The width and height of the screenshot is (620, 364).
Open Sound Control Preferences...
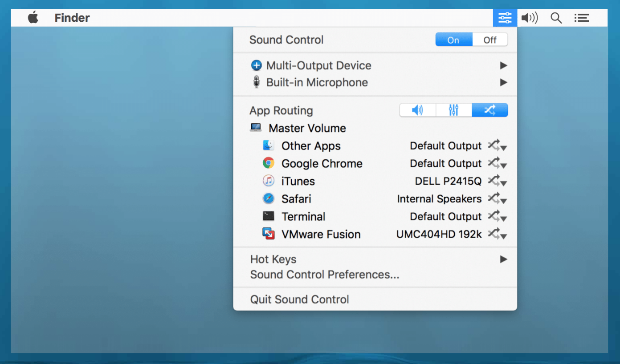(x=325, y=275)
